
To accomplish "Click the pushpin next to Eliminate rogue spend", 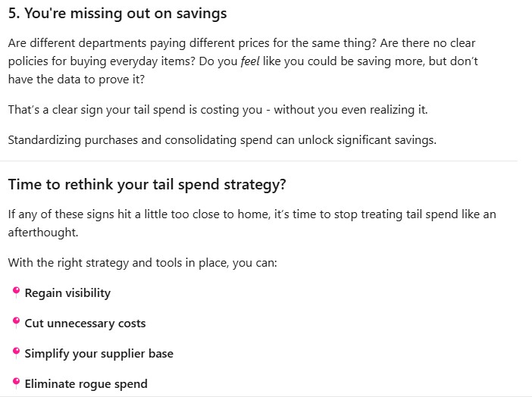I will [16, 383].
